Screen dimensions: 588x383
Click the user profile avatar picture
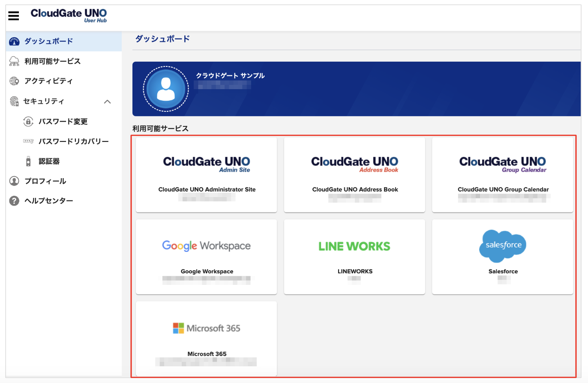click(166, 89)
